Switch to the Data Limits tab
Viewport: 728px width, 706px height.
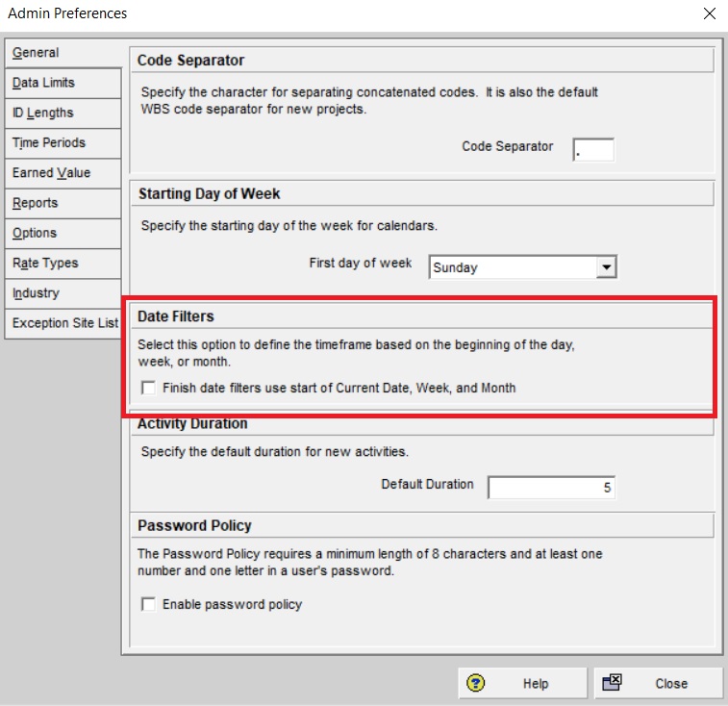(63, 83)
